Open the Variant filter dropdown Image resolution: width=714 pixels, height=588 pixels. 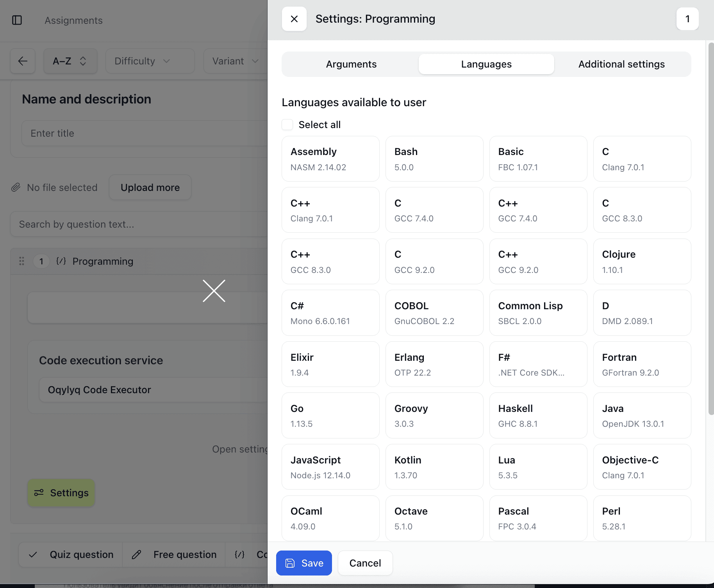[x=235, y=61]
